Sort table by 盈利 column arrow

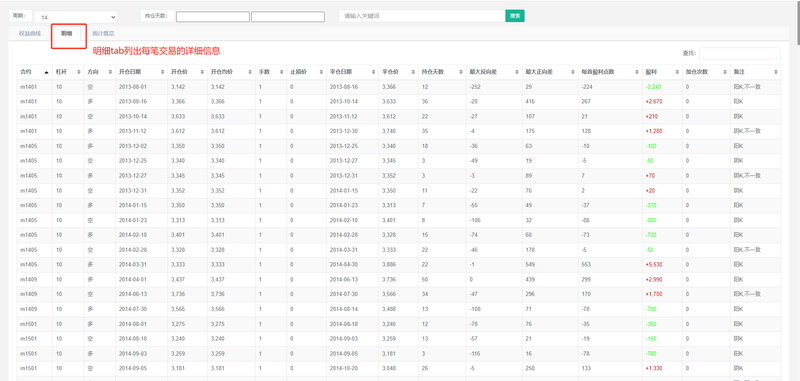click(x=677, y=72)
